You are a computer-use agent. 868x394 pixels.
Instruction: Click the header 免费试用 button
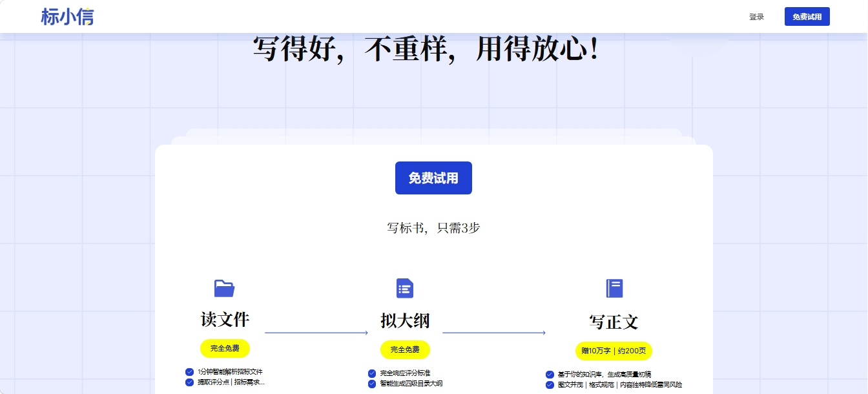pyautogui.click(x=807, y=17)
